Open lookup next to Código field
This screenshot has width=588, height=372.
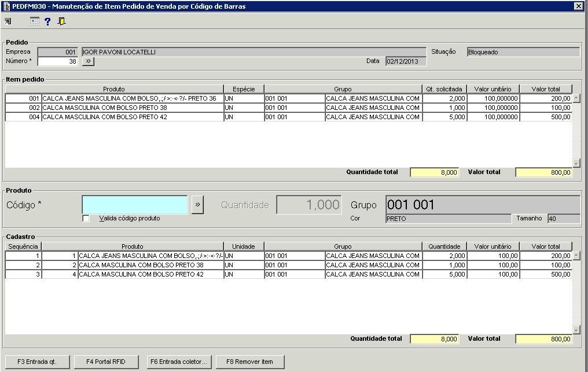(197, 205)
